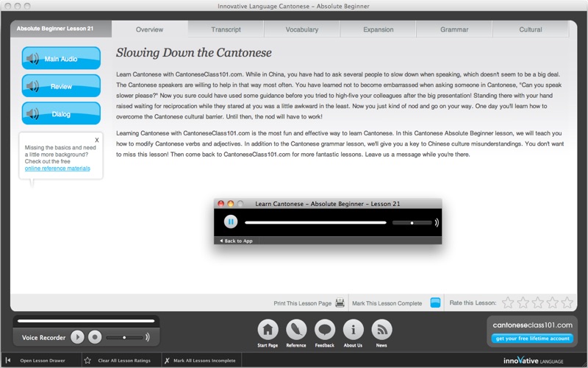Minimize the Lesson 21 player window
The image size is (588, 368).
[x=230, y=204]
